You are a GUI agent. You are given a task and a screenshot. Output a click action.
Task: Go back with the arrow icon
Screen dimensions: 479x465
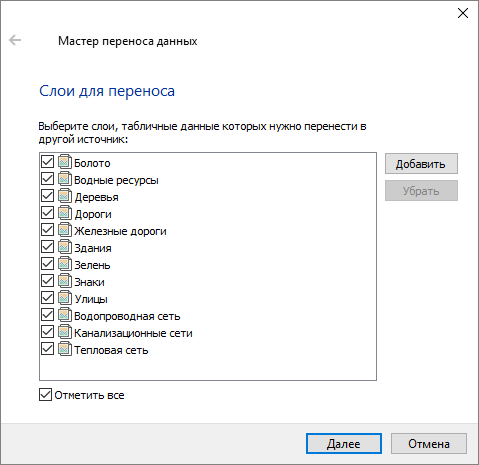pos(15,40)
